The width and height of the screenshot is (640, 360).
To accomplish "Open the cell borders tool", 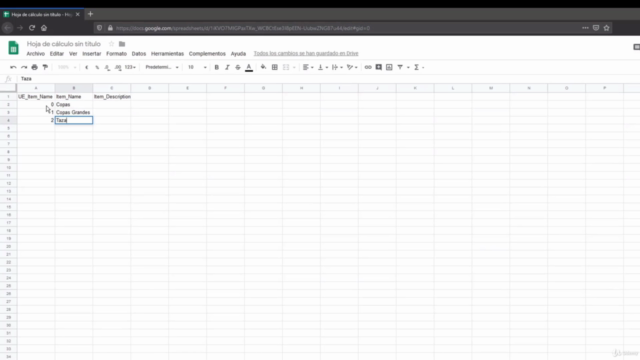I will pyautogui.click(x=275, y=67).
